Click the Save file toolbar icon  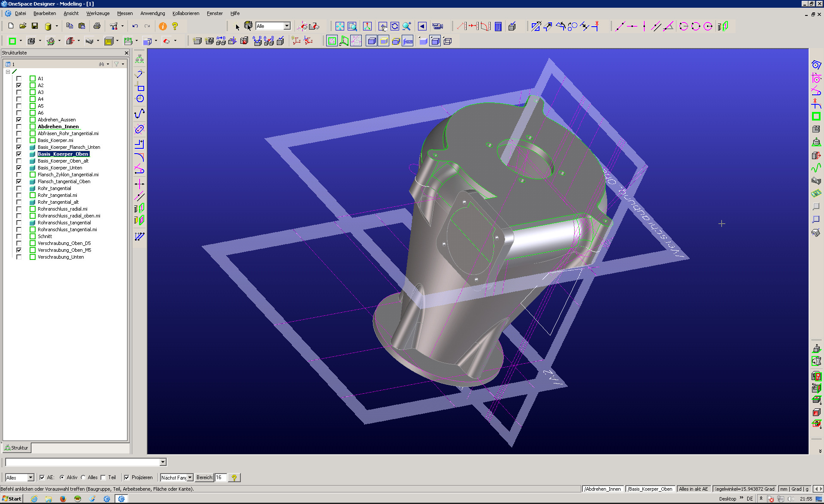point(35,26)
